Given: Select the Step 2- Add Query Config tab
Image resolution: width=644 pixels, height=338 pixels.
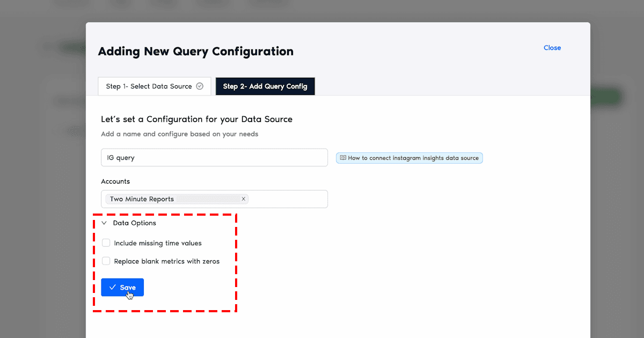Looking at the screenshot, I should click(x=265, y=86).
